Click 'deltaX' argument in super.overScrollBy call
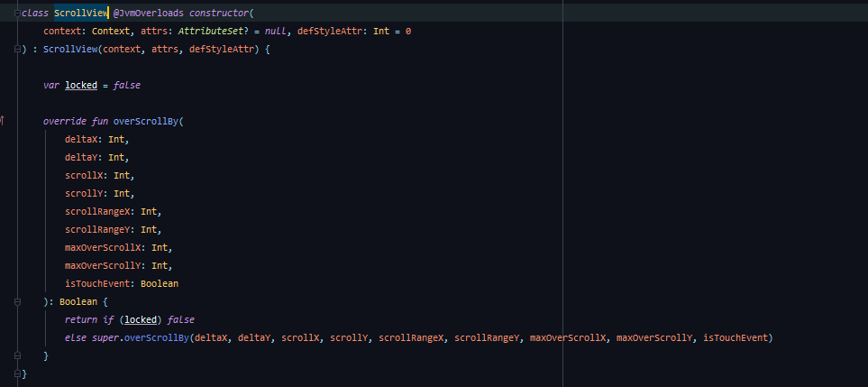 click(211, 337)
